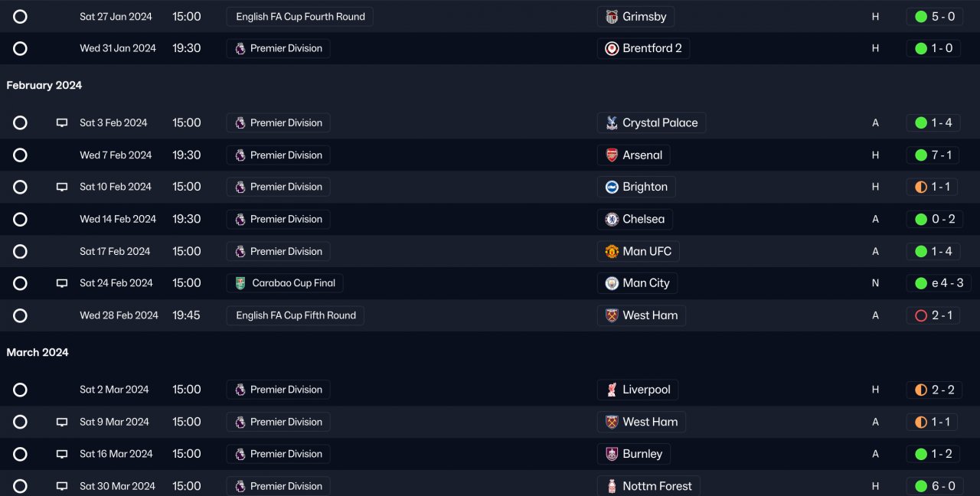Viewport: 980px width, 496px height.
Task: Click the Chelsea club badge icon
Action: [612, 220]
